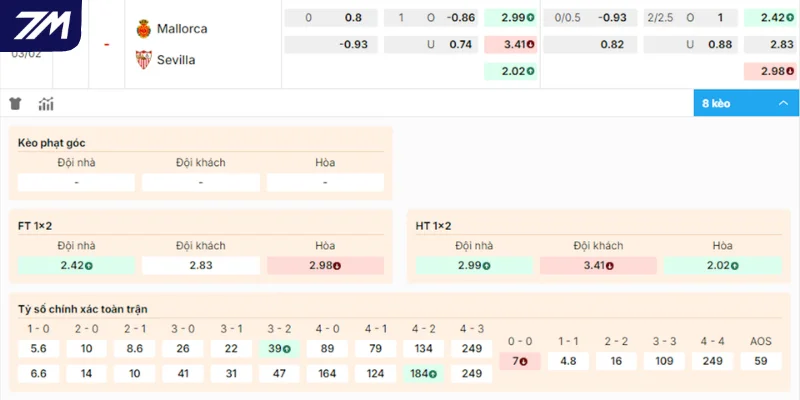Viewport: 800px width, 400px height.
Task: Click the home team corner odds cell
Action: coord(77,183)
